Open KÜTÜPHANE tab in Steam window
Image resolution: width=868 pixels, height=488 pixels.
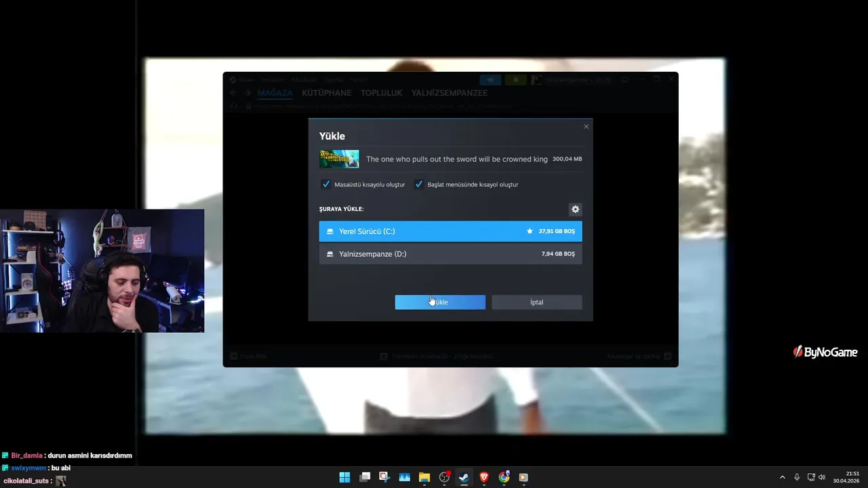tap(327, 93)
